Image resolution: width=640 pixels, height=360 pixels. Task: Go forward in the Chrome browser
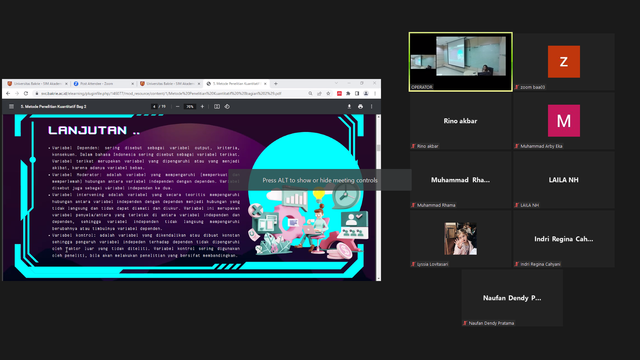[x=17, y=93]
